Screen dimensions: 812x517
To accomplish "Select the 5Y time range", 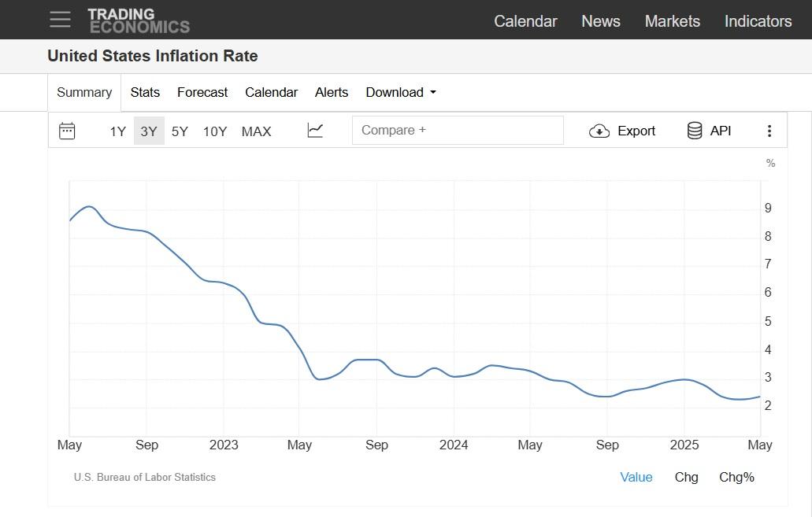I will click(x=180, y=131).
